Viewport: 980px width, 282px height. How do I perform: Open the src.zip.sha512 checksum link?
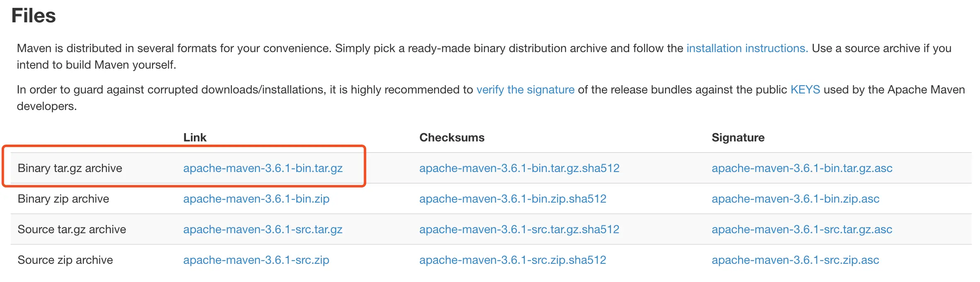point(513,260)
